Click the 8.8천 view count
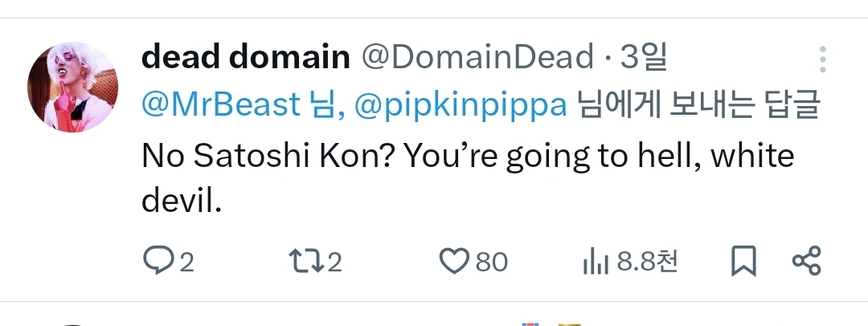 coord(647,262)
